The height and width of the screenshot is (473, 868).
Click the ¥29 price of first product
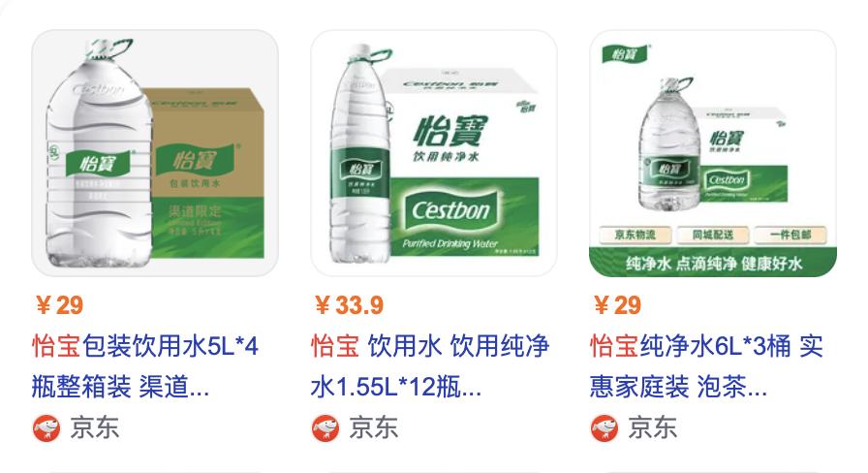60,305
